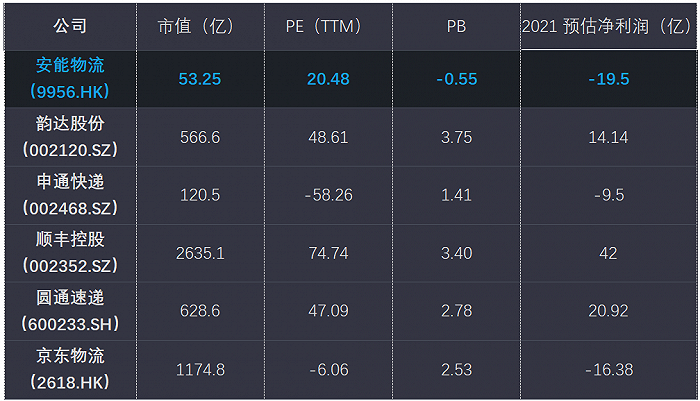Open the 韵达股份 (002120.SZ) company entry

coord(69,137)
